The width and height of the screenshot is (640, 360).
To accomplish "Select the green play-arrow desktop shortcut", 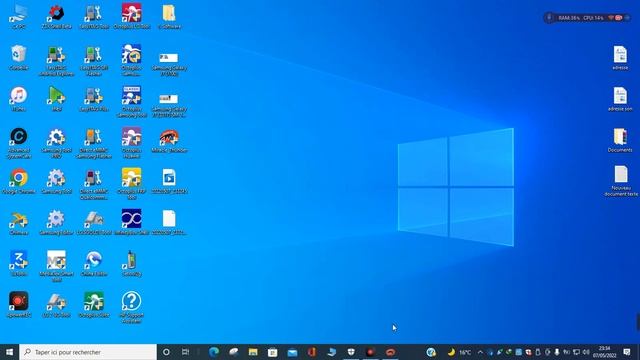I will tap(56, 99).
